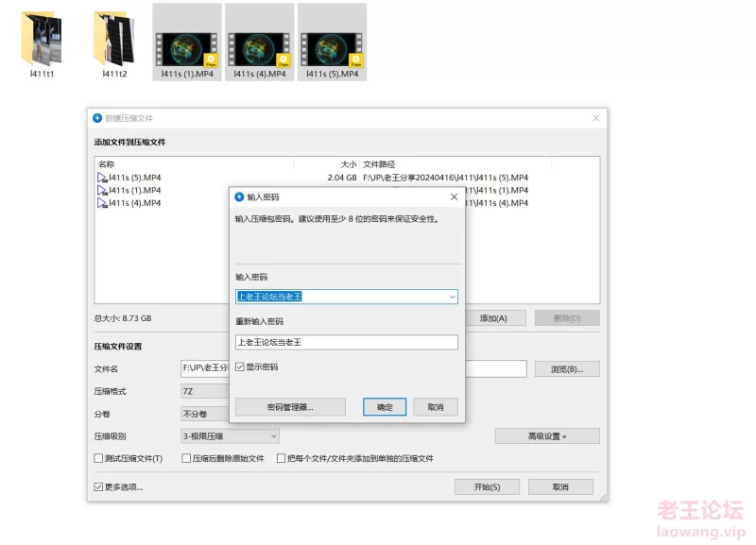
Task: Close the 输入密码 password dialog
Action: 454,196
